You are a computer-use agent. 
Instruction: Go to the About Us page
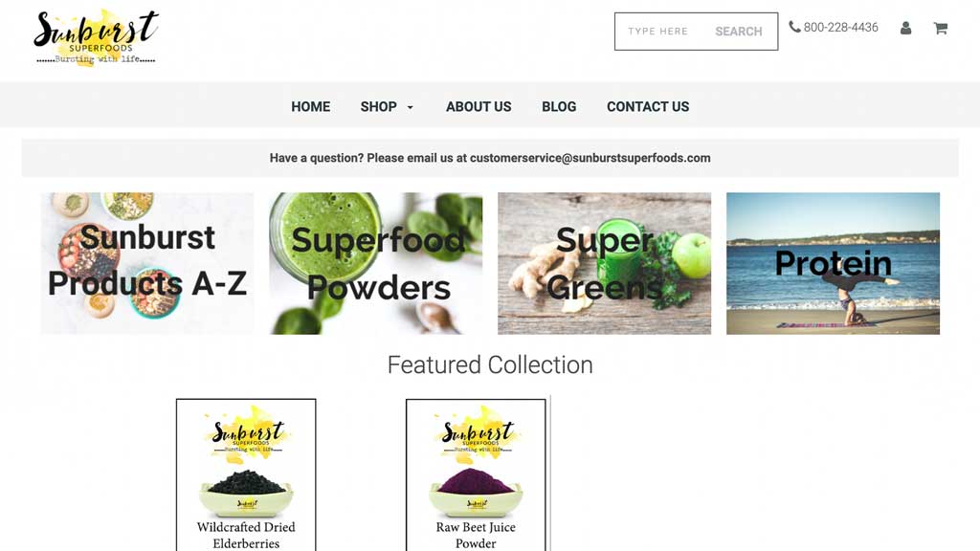pyautogui.click(x=479, y=107)
